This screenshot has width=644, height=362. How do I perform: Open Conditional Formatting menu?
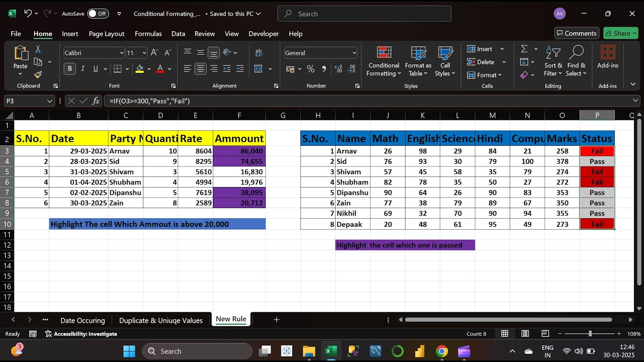(x=384, y=61)
